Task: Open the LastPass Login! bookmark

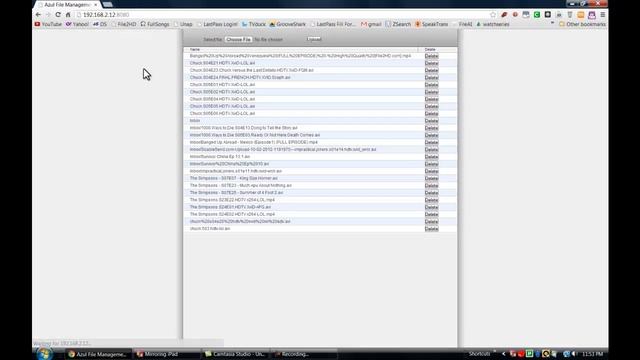Action: [x=217, y=24]
